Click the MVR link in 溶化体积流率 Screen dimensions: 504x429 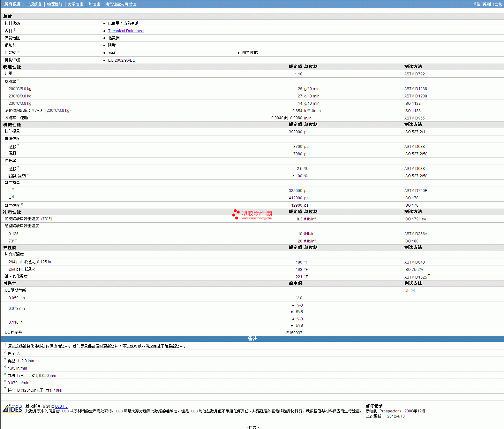pos(35,111)
